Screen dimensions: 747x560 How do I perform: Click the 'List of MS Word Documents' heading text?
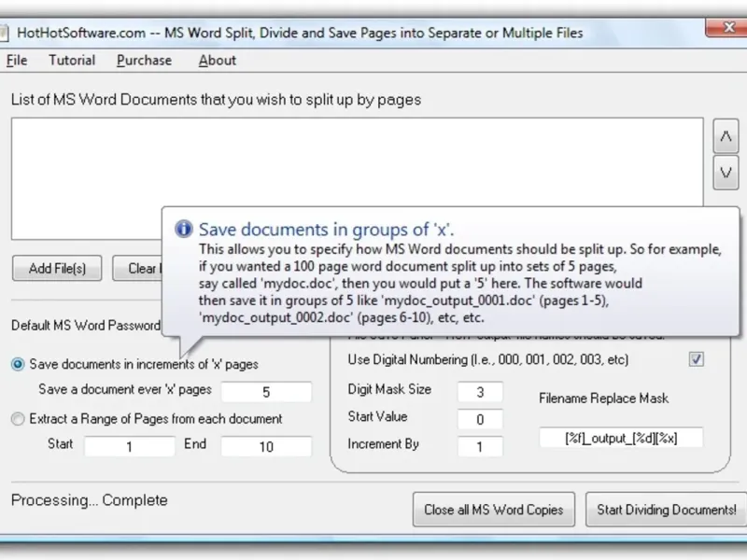217,100
